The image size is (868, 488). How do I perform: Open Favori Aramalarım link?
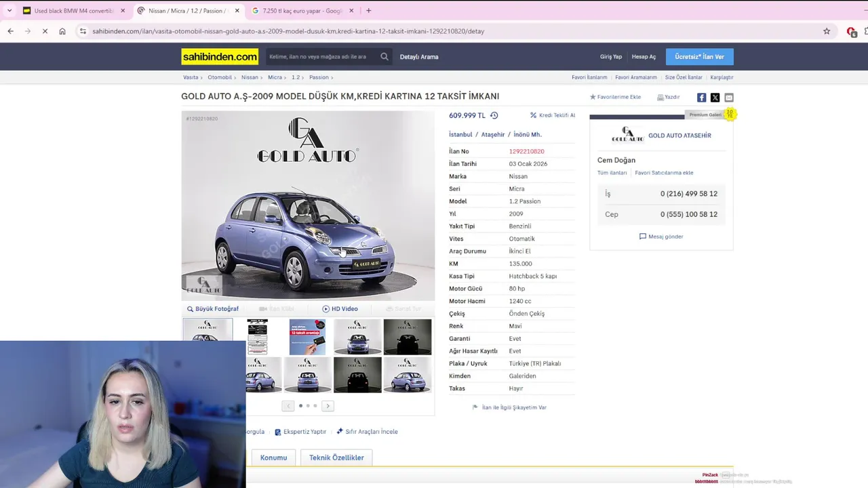[x=636, y=77]
